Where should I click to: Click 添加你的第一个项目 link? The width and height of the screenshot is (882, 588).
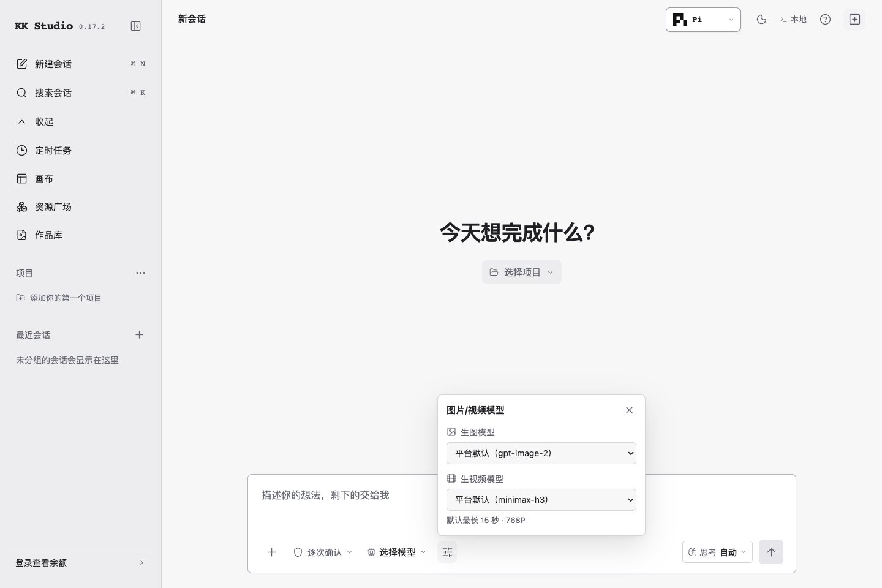point(59,298)
